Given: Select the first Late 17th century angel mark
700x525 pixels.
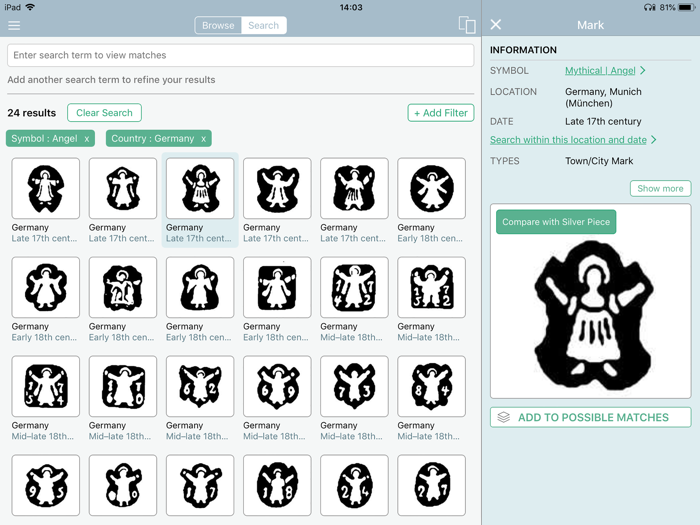Looking at the screenshot, I should click(46, 188).
